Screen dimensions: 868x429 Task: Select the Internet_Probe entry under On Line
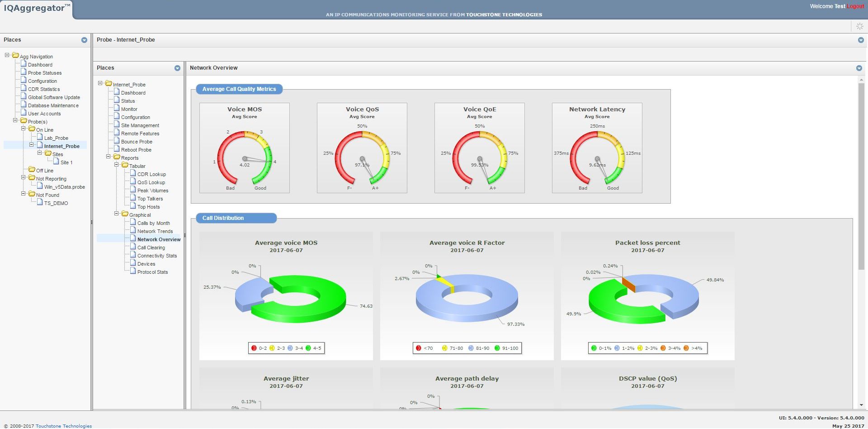pyautogui.click(x=62, y=146)
